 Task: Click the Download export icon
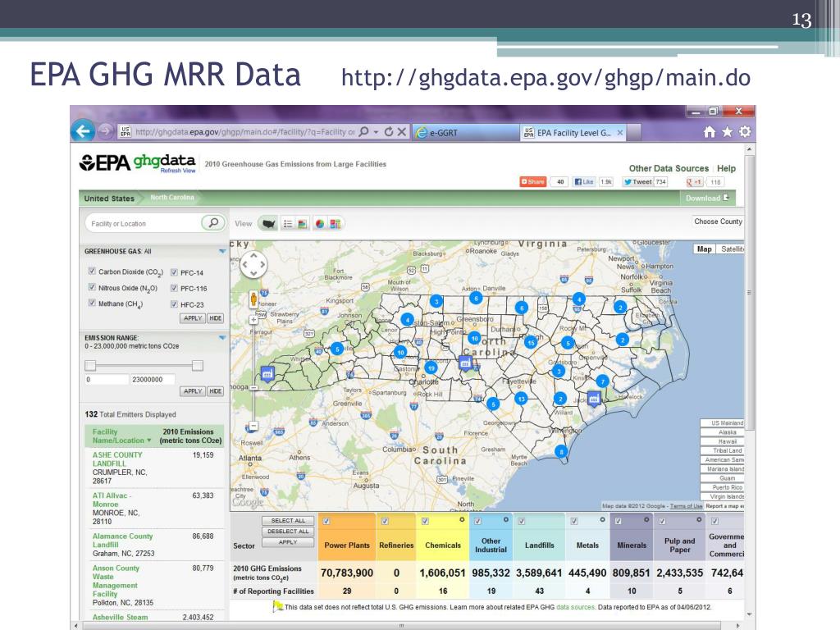point(726,198)
